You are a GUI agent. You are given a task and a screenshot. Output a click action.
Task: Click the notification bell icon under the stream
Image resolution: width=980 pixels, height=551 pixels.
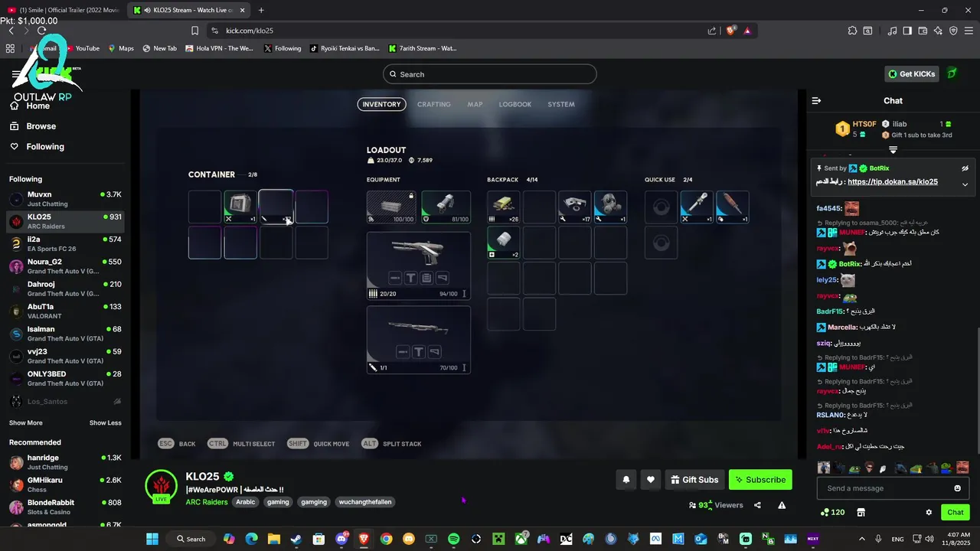tap(626, 480)
